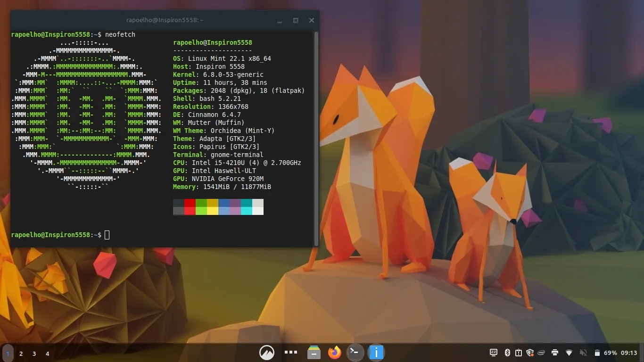The height and width of the screenshot is (362, 644).
Task: Open the blue info application icon
Action: pos(376,353)
